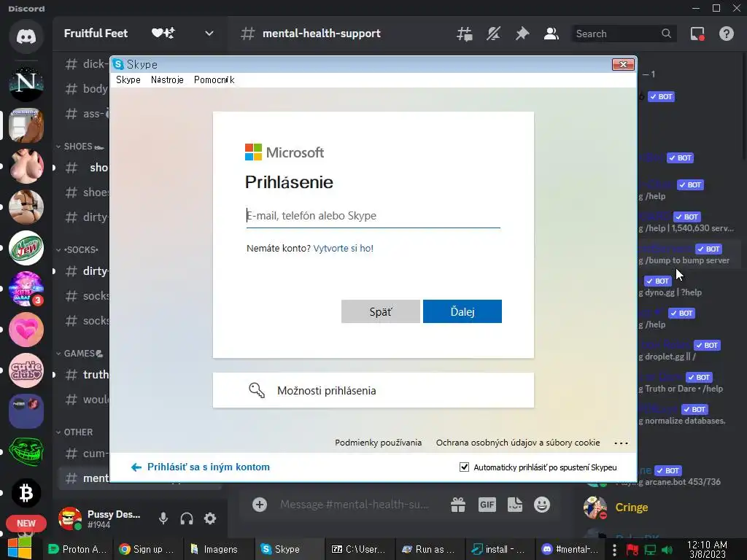Click the Windows Start button
Image resolution: width=747 pixels, height=560 pixels.
point(19,548)
